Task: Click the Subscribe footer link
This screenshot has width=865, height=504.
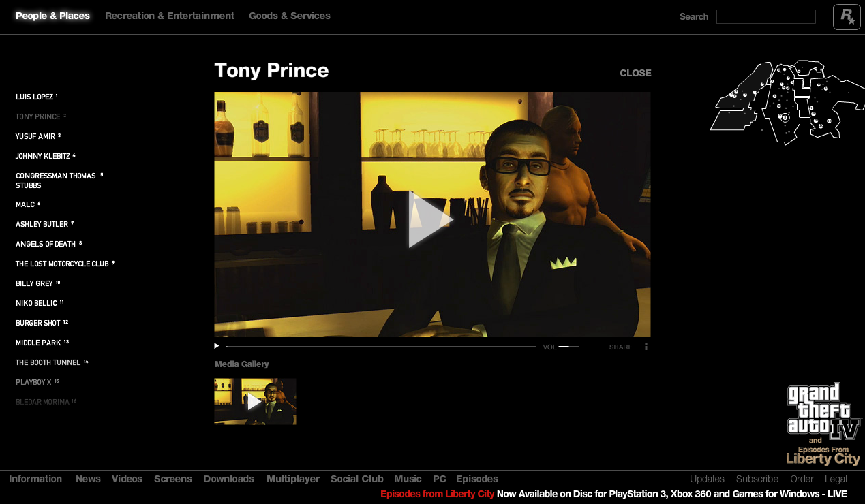Action: click(x=757, y=479)
